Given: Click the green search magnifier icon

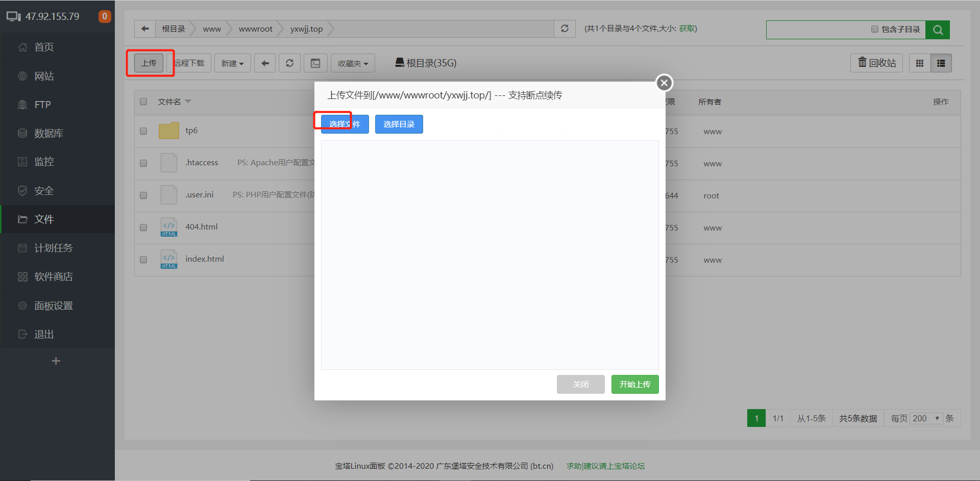Looking at the screenshot, I should (x=938, y=29).
